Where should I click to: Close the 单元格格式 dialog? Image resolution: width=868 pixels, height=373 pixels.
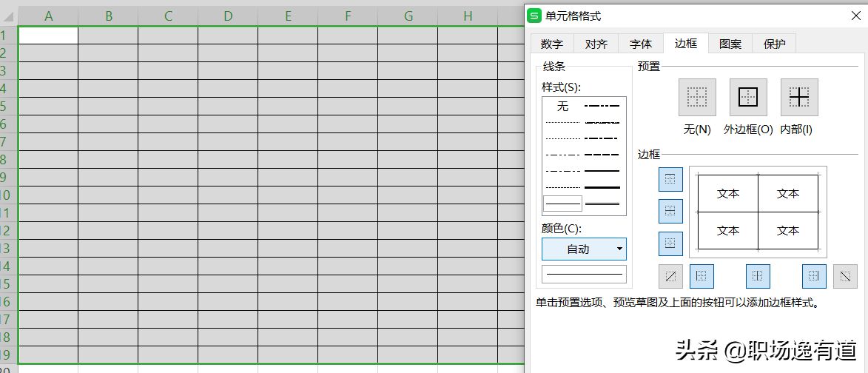pos(856,16)
